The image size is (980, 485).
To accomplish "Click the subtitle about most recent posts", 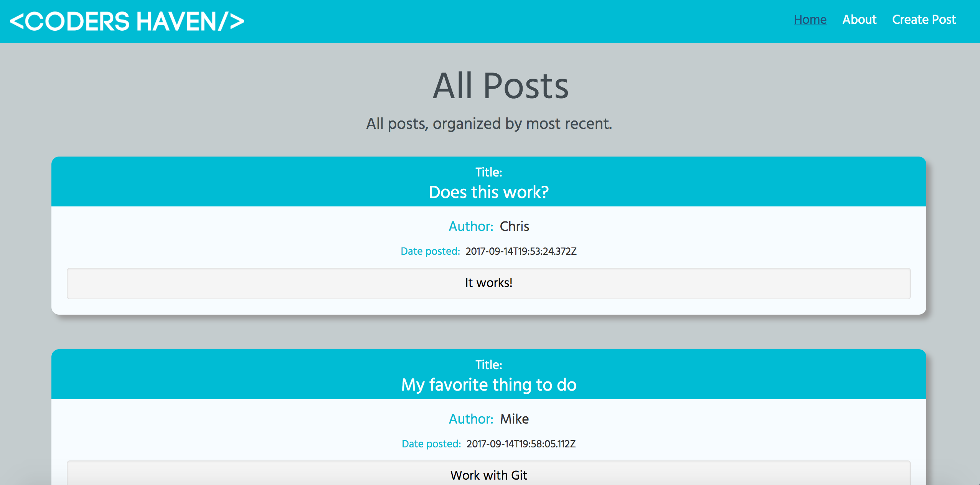I will pos(489,124).
